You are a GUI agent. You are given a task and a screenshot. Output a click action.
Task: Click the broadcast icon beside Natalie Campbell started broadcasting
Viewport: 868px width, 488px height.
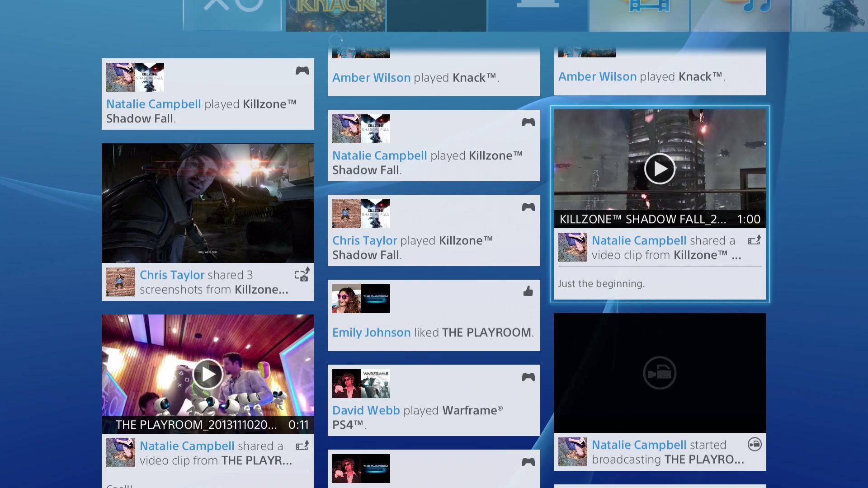[755, 444]
